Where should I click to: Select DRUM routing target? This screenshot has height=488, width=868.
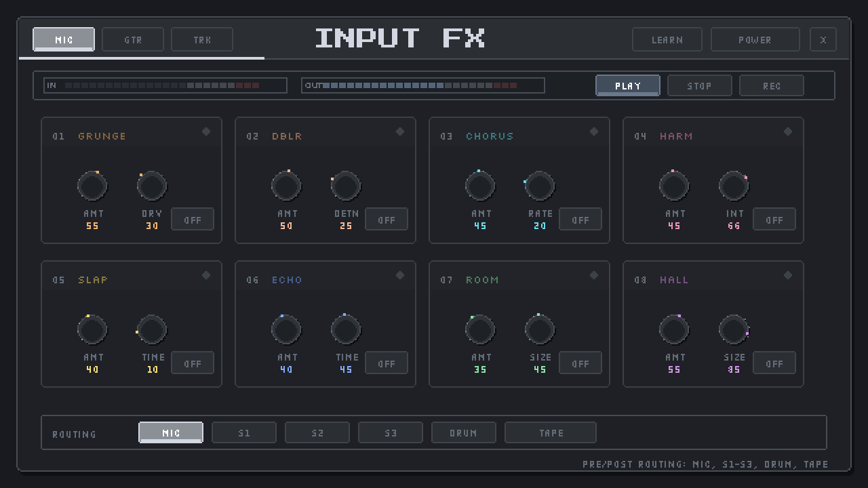click(464, 432)
